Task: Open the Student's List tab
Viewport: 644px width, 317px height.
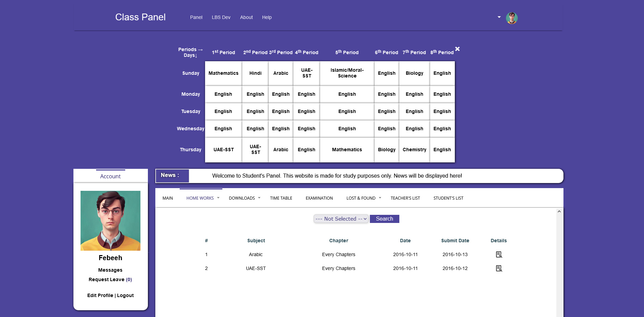Action: point(448,198)
